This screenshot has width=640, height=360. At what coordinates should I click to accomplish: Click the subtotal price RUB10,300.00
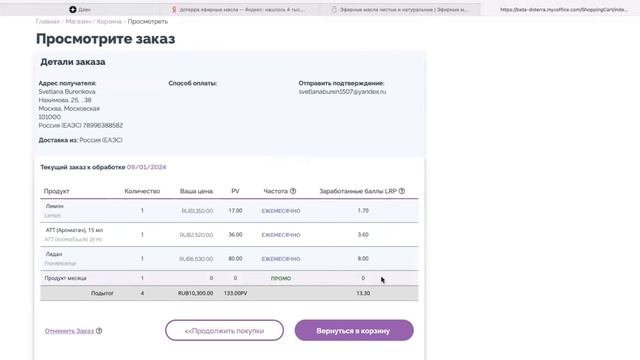(196, 293)
